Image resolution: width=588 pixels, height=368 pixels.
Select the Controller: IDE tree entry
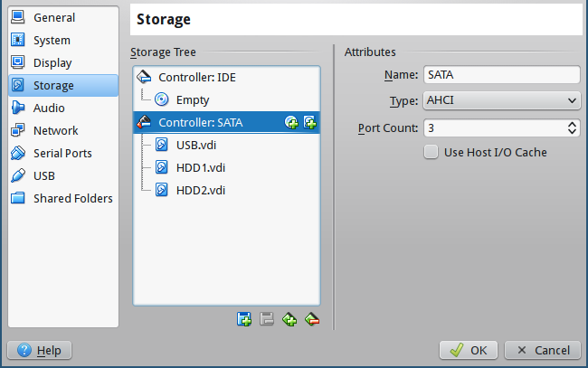(226, 78)
